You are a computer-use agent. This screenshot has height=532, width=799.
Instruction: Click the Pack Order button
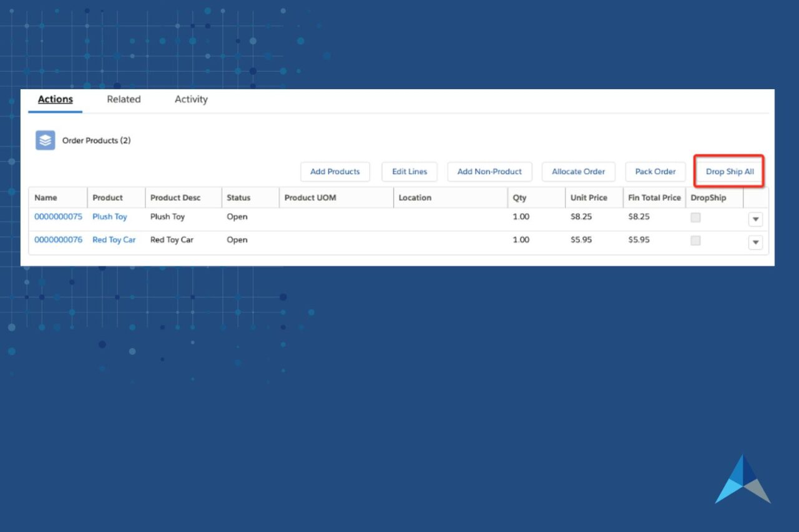click(x=655, y=172)
